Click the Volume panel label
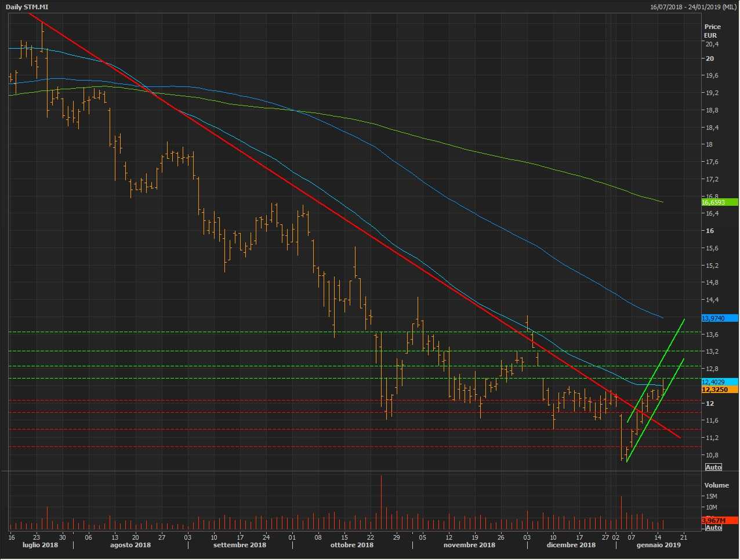Screen dimensions: 740x560 [x=716, y=485]
